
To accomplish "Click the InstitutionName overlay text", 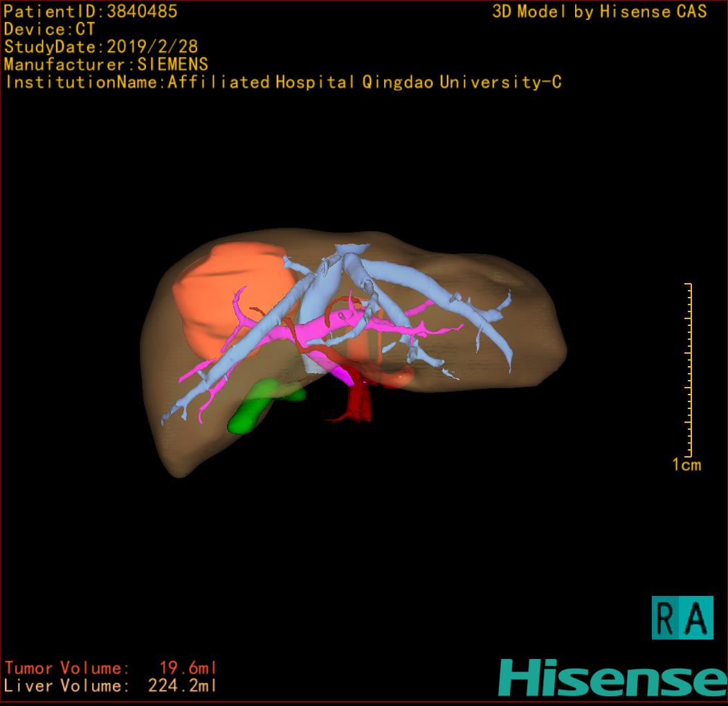I will (283, 82).
